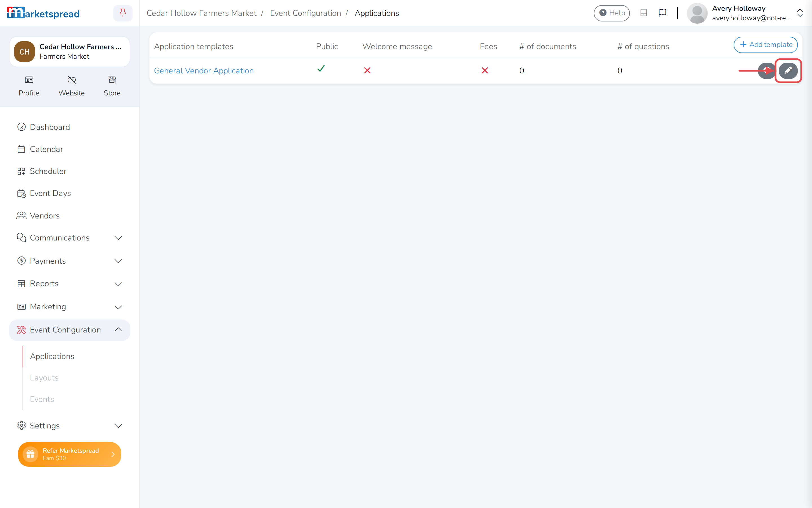Click the book icon in top bar
This screenshot has height=508, width=812.
click(x=643, y=13)
